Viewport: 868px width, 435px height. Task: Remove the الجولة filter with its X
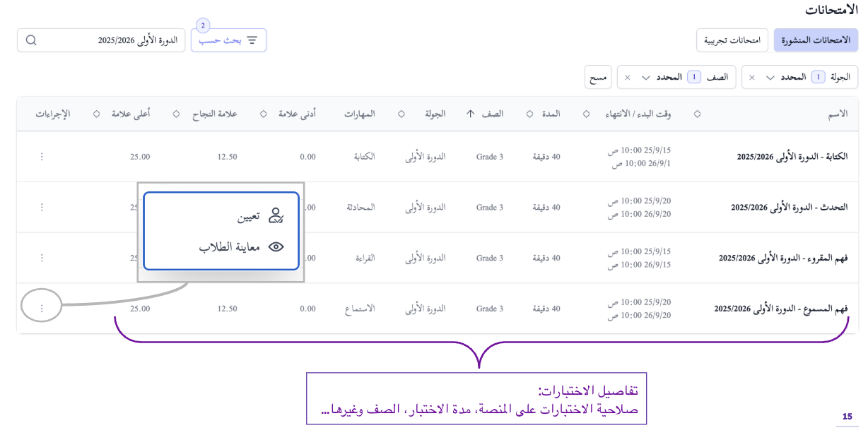[751, 78]
